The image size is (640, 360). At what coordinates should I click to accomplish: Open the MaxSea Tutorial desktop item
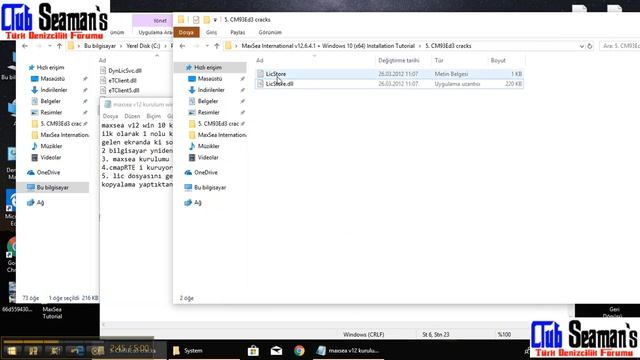(52, 313)
